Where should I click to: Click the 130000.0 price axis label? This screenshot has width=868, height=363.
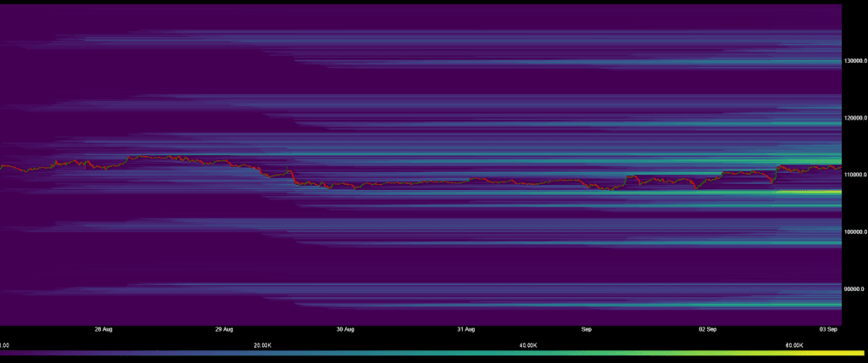[x=854, y=61]
